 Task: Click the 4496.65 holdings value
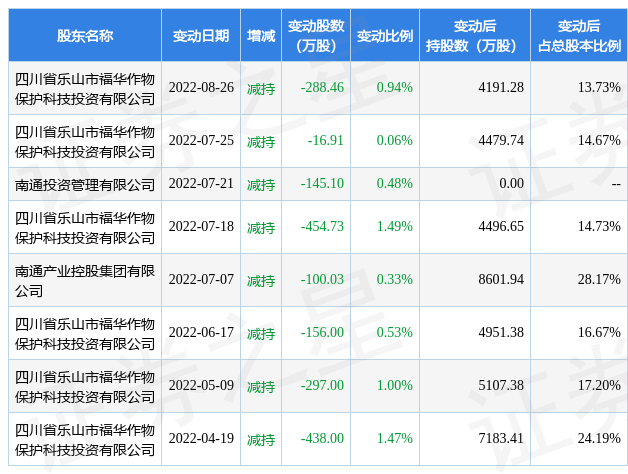[x=501, y=226]
